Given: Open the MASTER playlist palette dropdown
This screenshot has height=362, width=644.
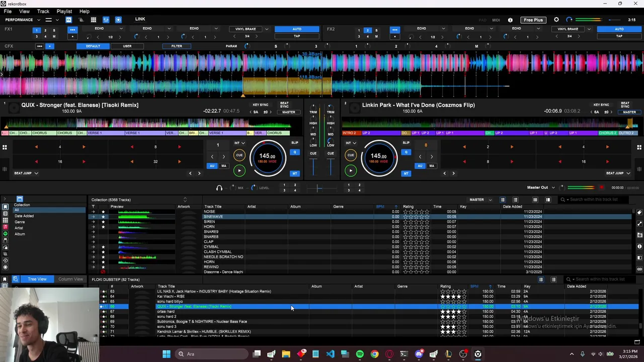Looking at the screenshot, I should pyautogui.click(x=480, y=200).
